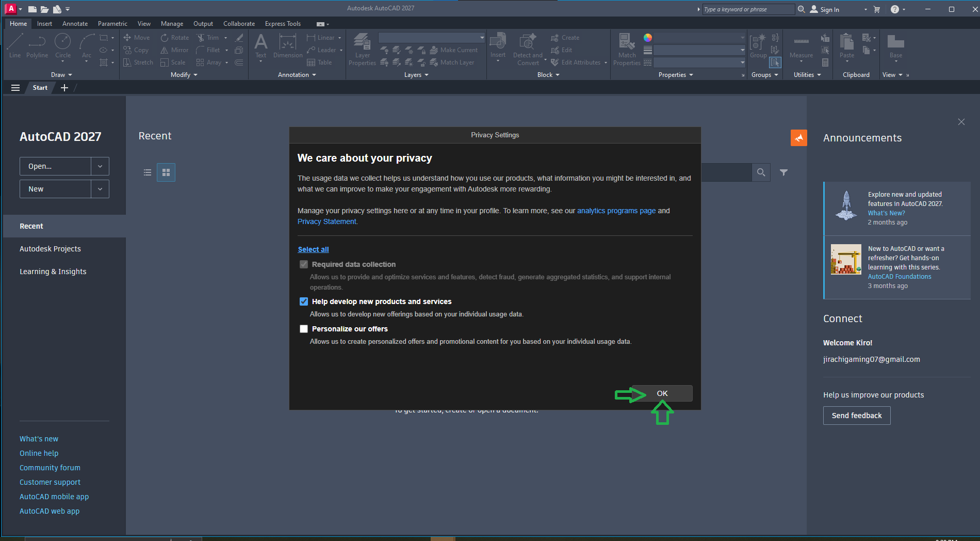Expand the Modify panel
The height and width of the screenshot is (541, 980).
[x=184, y=75]
